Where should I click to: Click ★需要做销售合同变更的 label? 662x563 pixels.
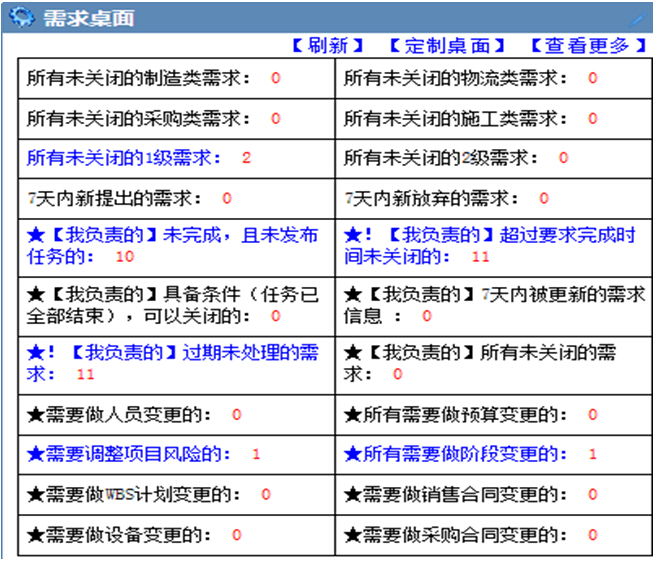455,495
